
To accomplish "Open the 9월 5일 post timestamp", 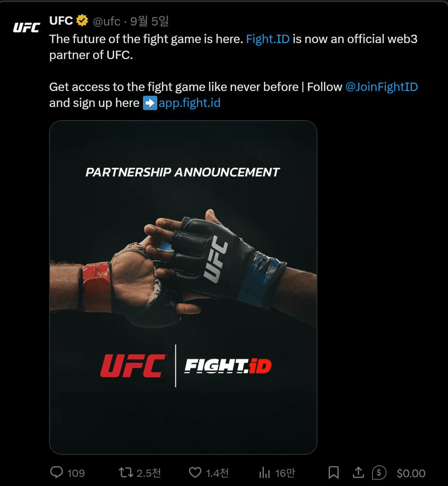I will tap(149, 21).
